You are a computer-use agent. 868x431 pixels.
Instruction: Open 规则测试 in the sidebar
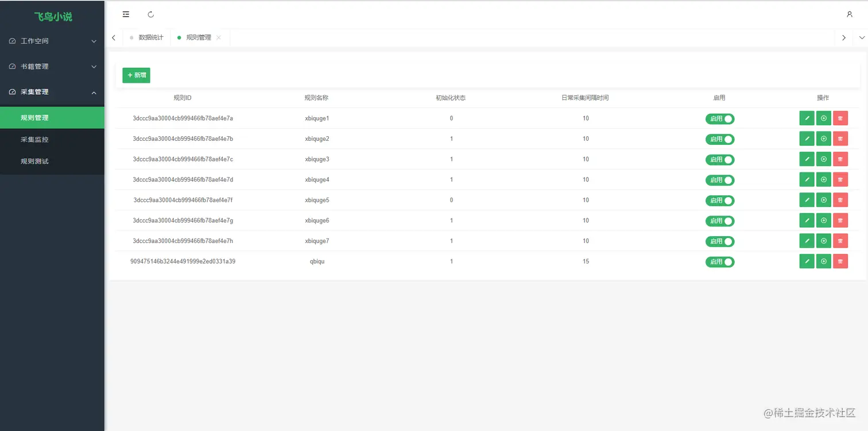pos(52,161)
